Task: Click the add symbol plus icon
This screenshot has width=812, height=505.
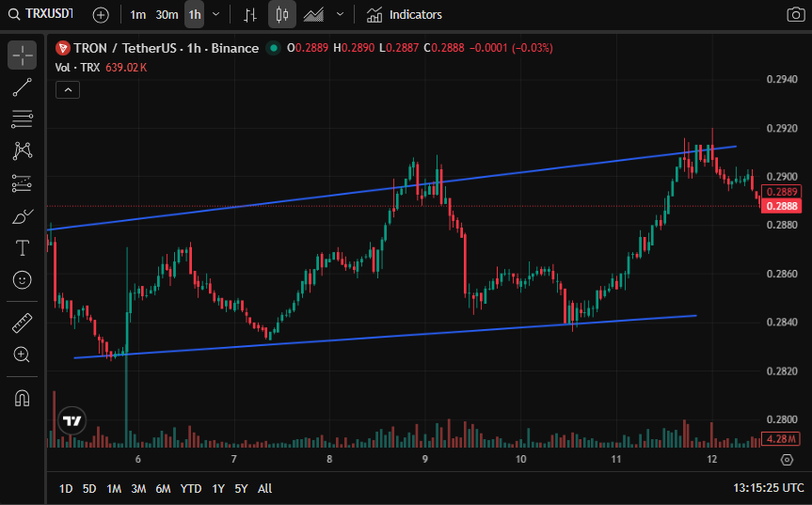Action: coord(101,15)
